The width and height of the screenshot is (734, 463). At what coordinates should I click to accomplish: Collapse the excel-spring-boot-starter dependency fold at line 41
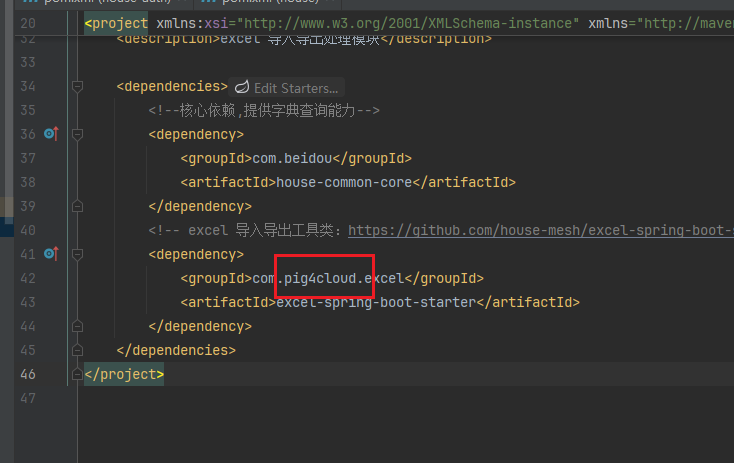pos(77,255)
